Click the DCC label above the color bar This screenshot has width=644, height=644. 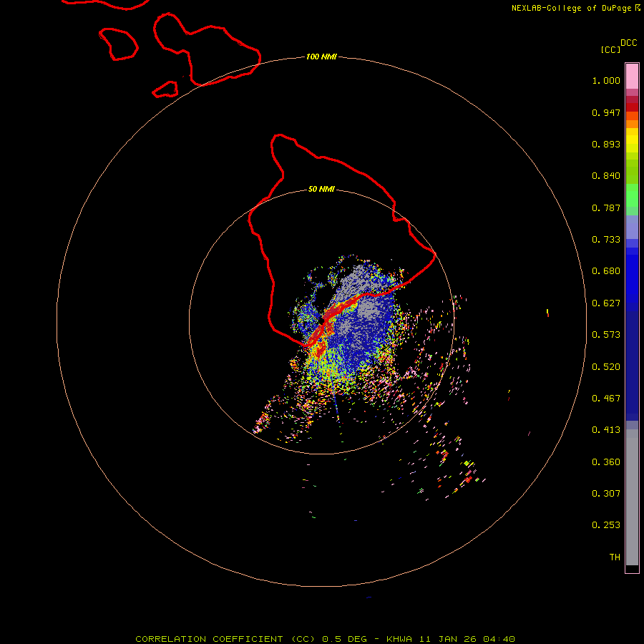pyautogui.click(x=628, y=43)
